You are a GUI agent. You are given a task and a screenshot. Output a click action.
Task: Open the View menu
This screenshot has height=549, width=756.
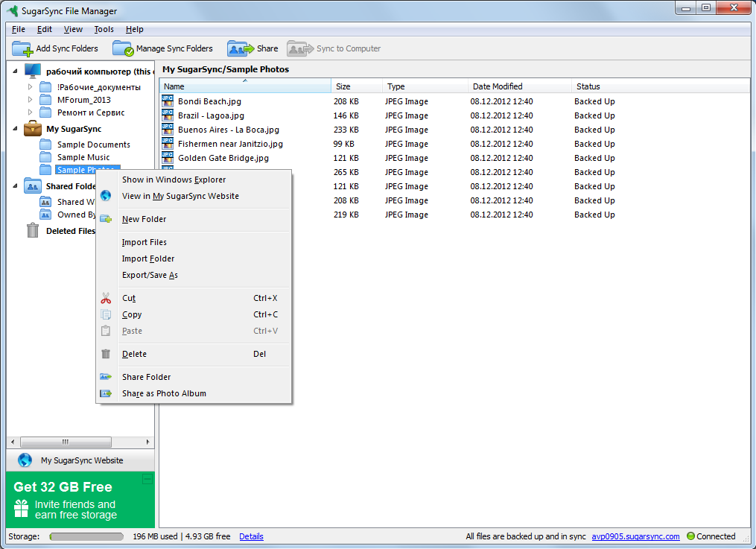(x=73, y=29)
